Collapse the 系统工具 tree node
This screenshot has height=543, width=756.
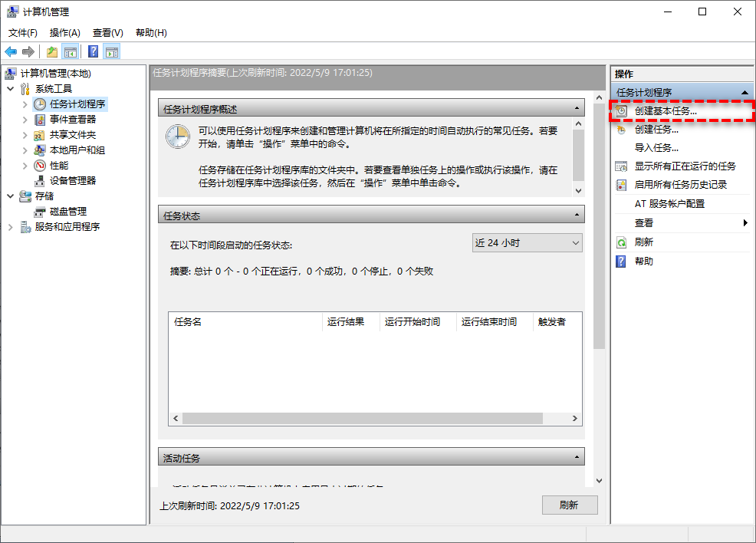[x=11, y=89]
